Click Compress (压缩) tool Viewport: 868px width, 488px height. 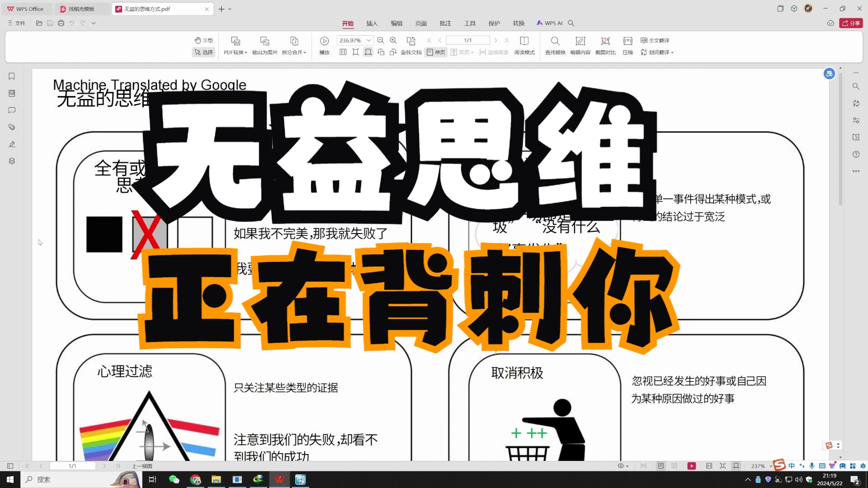tap(628, 46)
